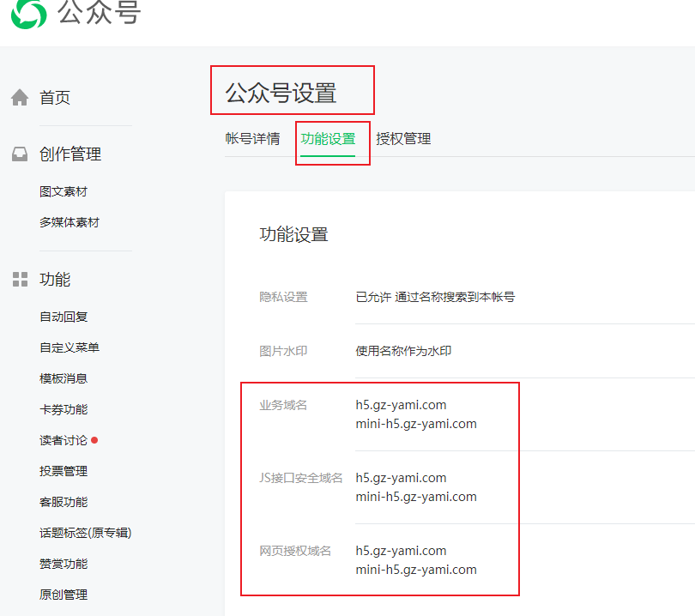
Task: Click the 业务域名 h5.gz-yami.com entry
Action: (401, 405)
